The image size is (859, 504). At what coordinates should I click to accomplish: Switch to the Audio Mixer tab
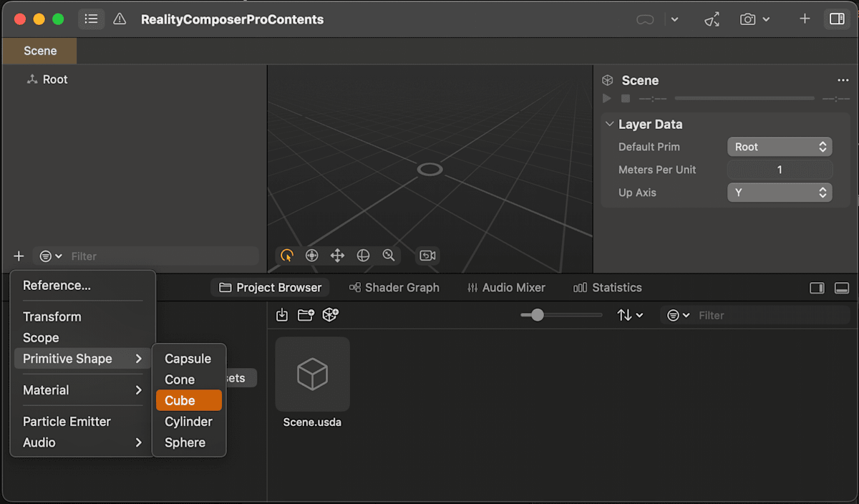[x=506, y=288]
